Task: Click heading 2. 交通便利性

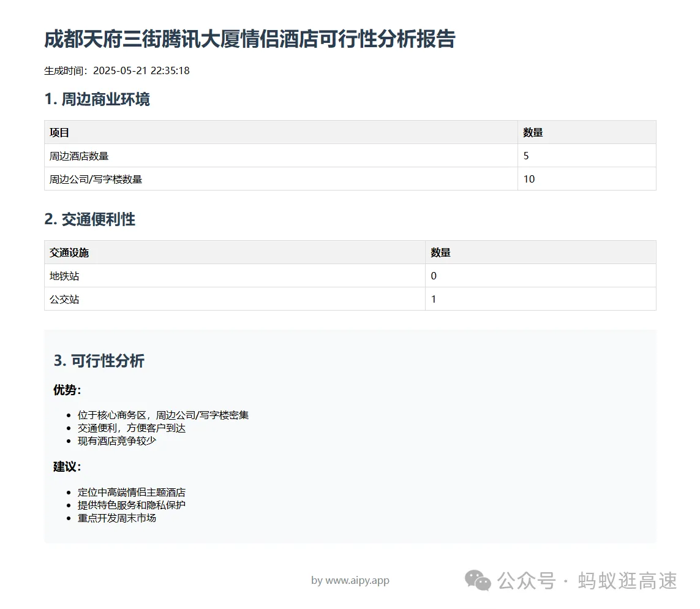Action: 89,219
